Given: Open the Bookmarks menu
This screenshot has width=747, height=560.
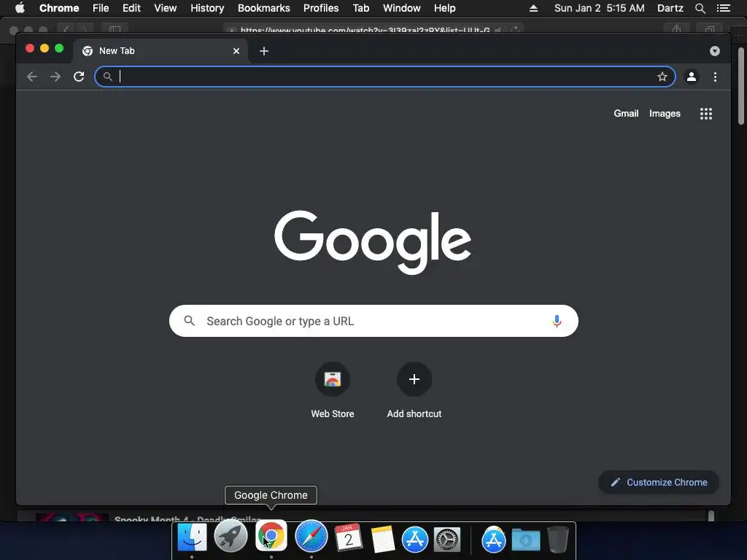Looking at the screenshot, I should tap(264, 8).
